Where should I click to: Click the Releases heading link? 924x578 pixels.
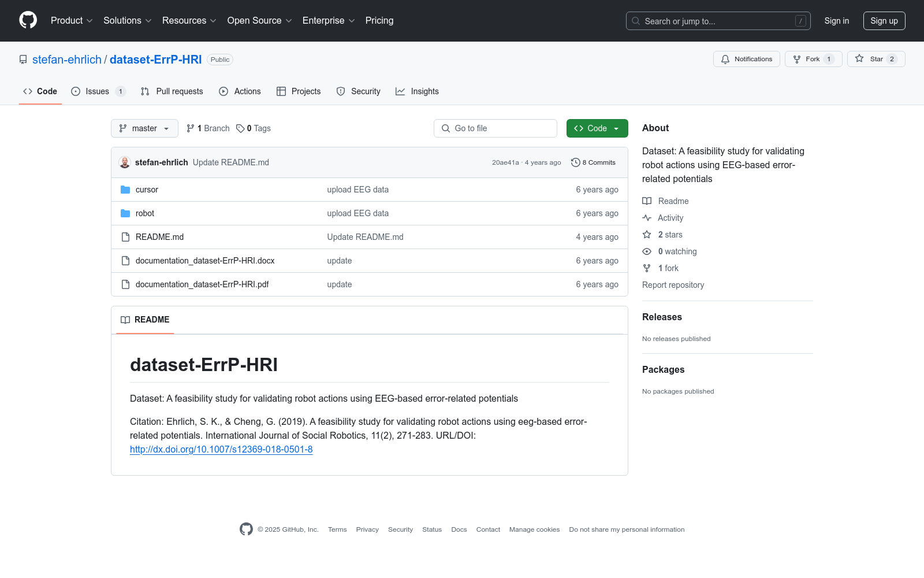point(662,317)
